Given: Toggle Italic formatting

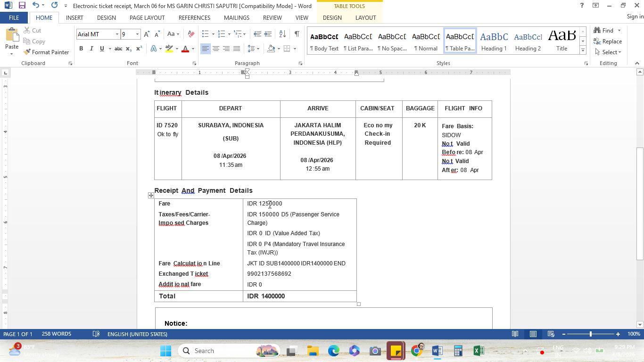Looking at the screenshot, I should (x=91, y=49).
